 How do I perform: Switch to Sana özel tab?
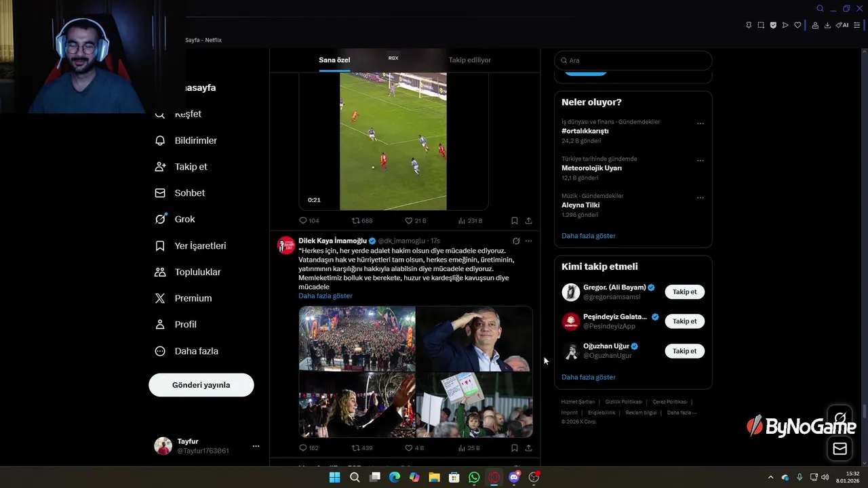coord(334,60)
